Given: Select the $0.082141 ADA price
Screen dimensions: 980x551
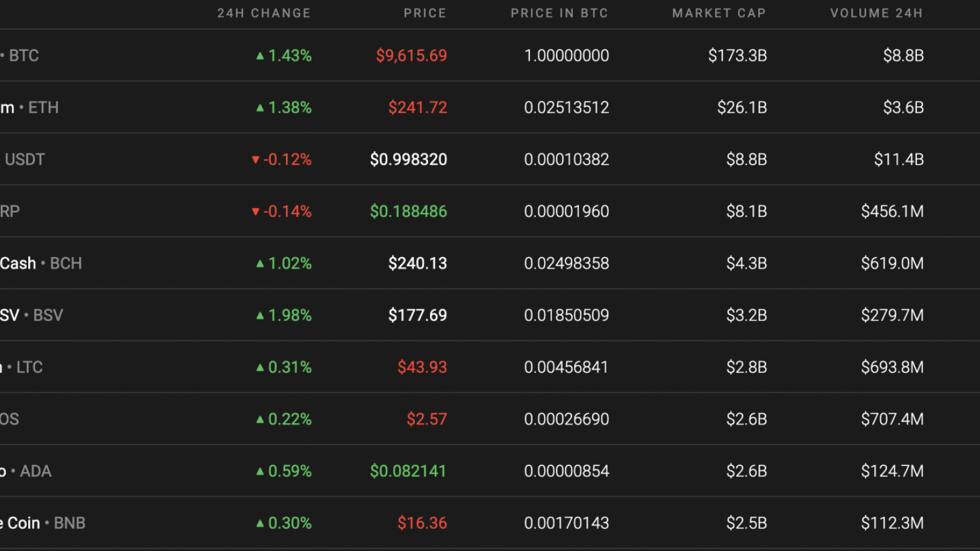Looking at the screenshot, I should click(409, 471).
